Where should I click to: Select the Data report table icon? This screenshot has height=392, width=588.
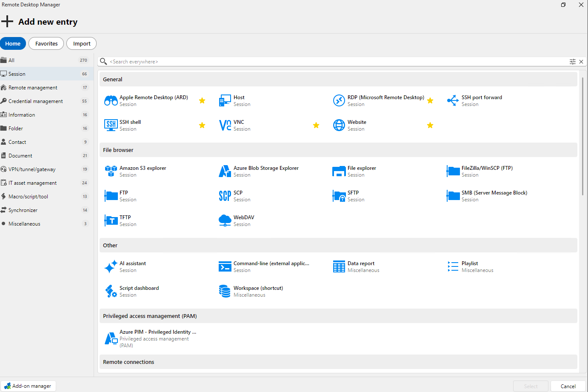[x=339, y=267]
